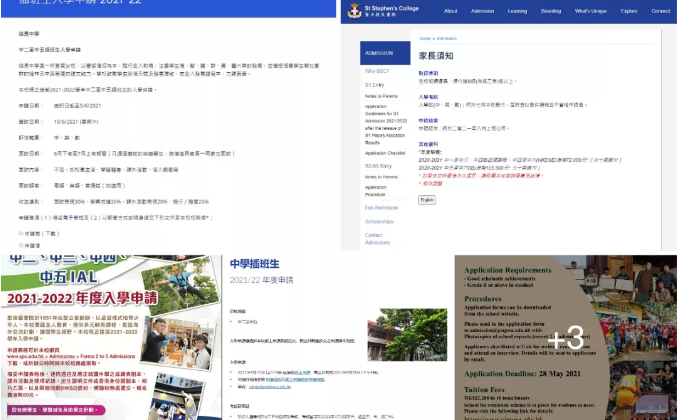Open Notes to Parents under S1 Entry

click(381, 96)
